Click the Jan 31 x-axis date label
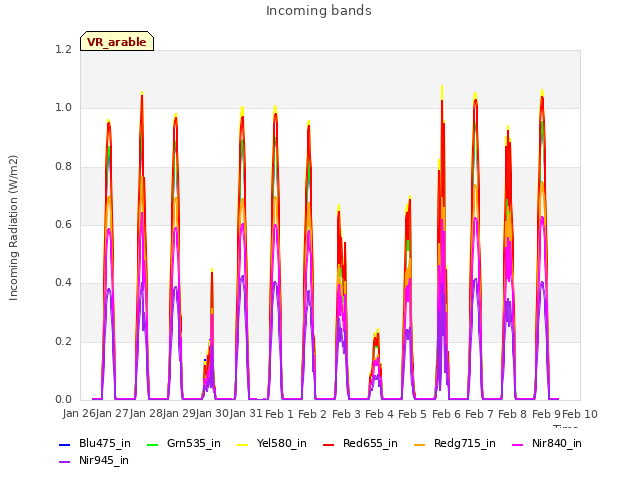 (x=246, y=413)
